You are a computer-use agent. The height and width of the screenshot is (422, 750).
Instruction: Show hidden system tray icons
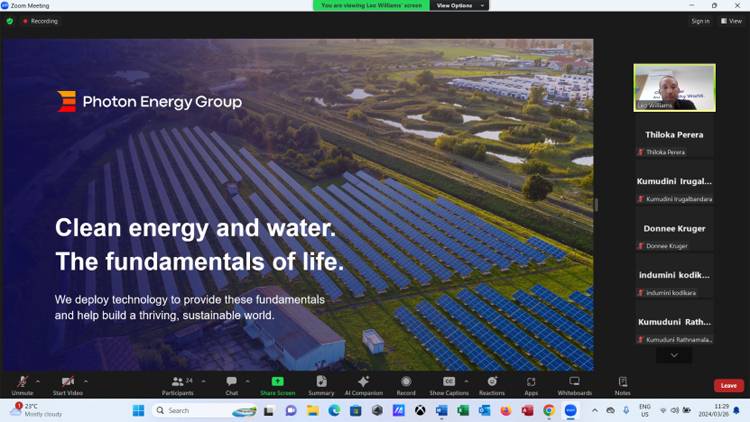(x=595, y=411)
